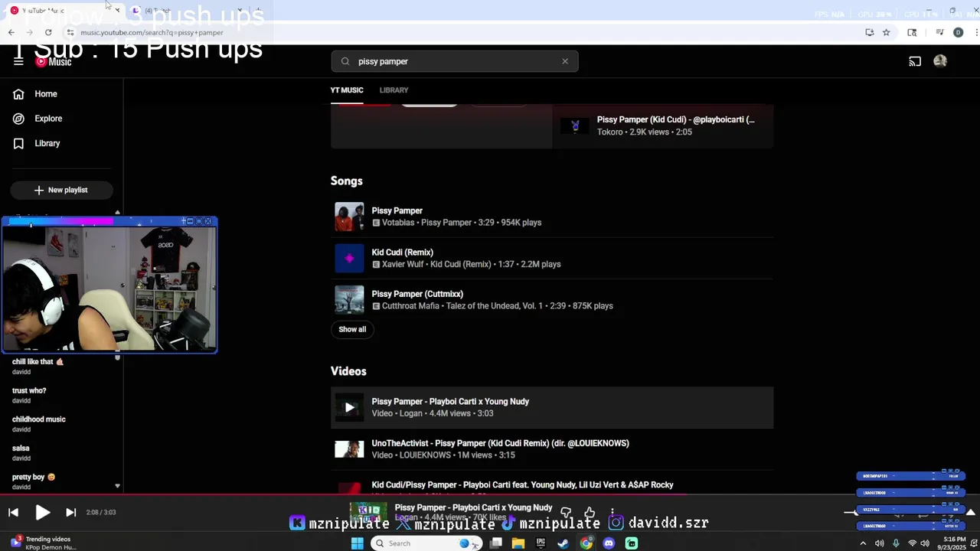Click the search magnifier icon
The height and width of the screenshot is (551, 980).
[345, 61]
